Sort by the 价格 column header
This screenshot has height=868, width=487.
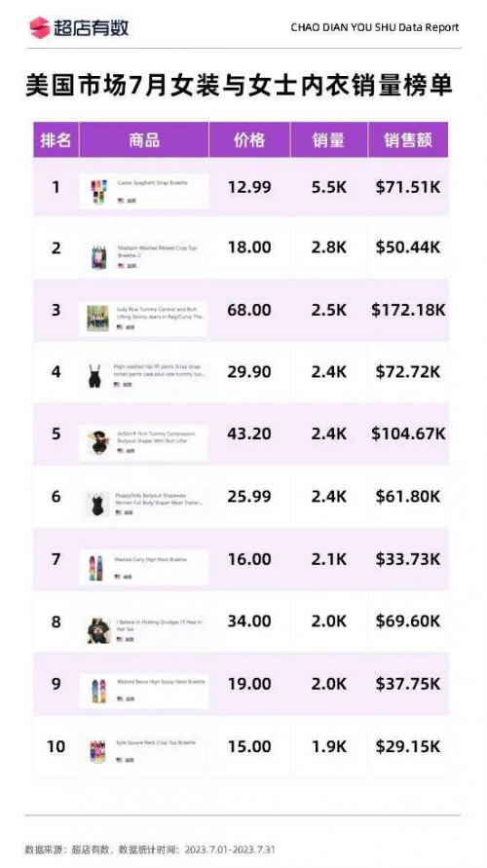[x=249, y=140]
